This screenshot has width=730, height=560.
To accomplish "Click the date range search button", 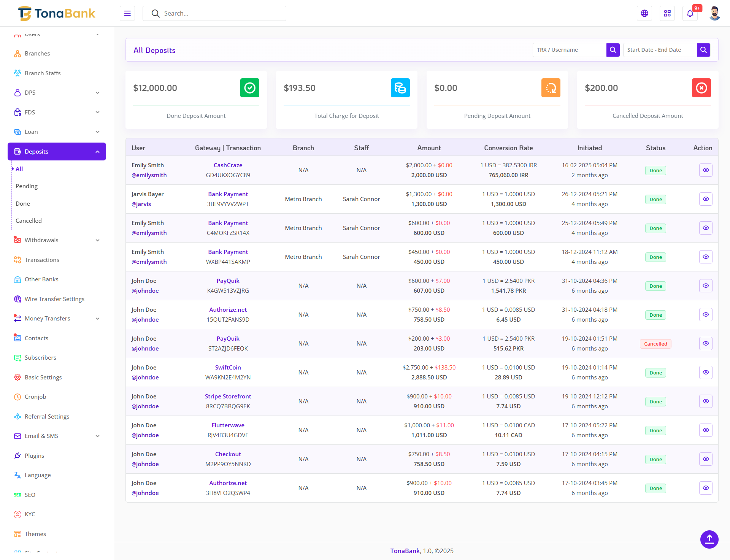I will (x=703, y=50).
